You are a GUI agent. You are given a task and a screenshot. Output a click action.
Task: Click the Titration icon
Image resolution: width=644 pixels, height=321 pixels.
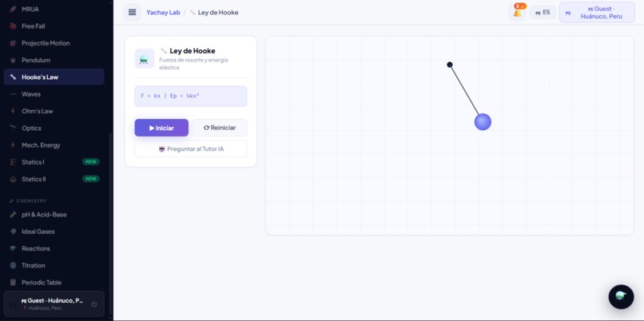click(13, 266)
